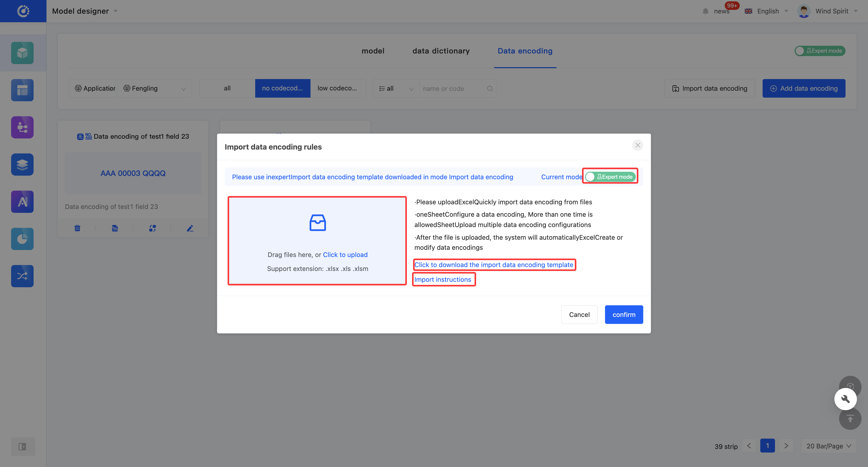Open the shuffle arrows sidebar icon

(22, 276)
